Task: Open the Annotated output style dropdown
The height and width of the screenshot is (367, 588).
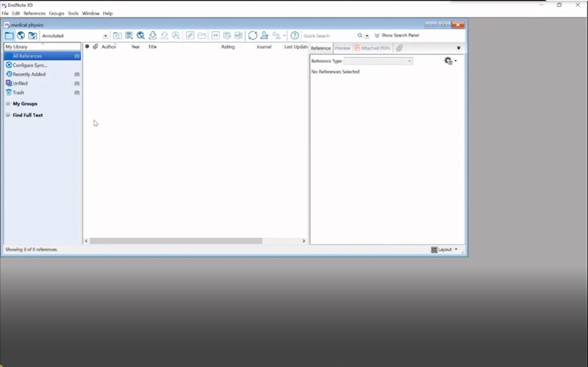Action: tap(106, 36)
